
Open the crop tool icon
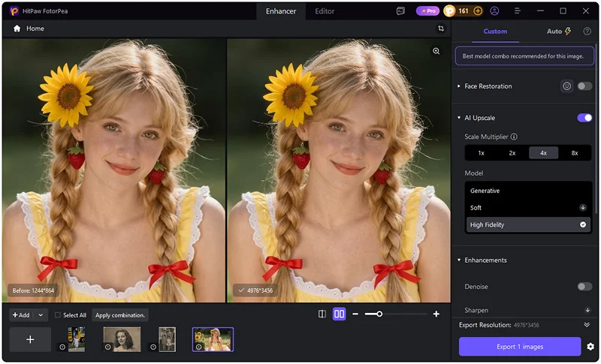[x=441, y=29]
